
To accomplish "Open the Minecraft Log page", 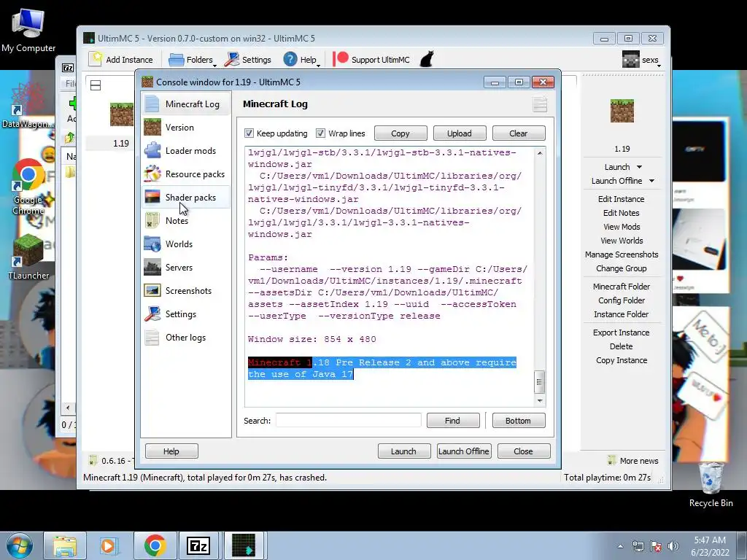I will (186, 104).
